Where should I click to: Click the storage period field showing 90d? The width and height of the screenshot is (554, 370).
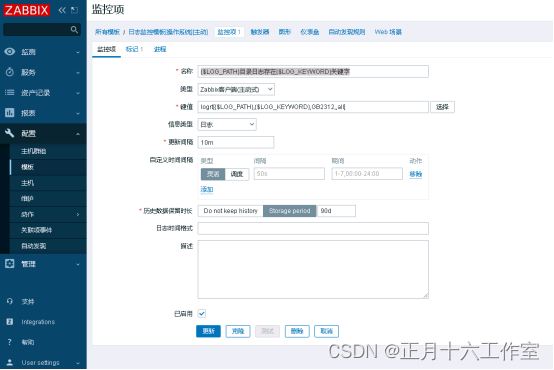[x=336, y=211]
